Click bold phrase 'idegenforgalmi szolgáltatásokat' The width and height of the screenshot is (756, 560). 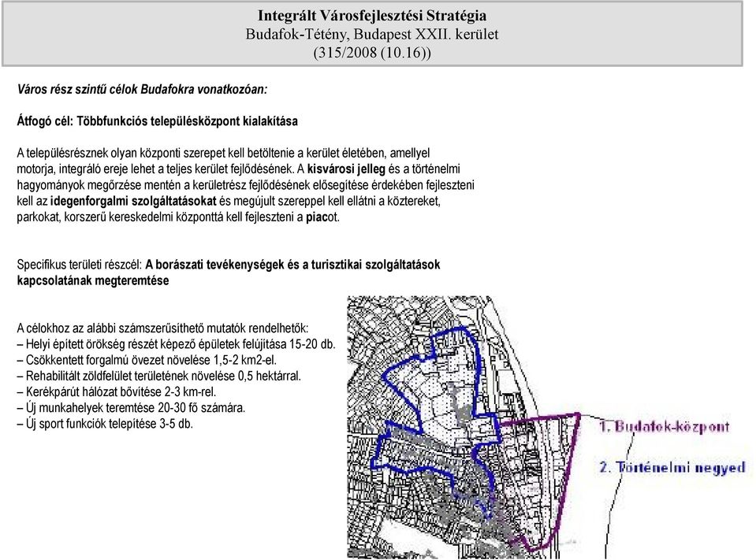pyautogui.click(x=133, y=201)
